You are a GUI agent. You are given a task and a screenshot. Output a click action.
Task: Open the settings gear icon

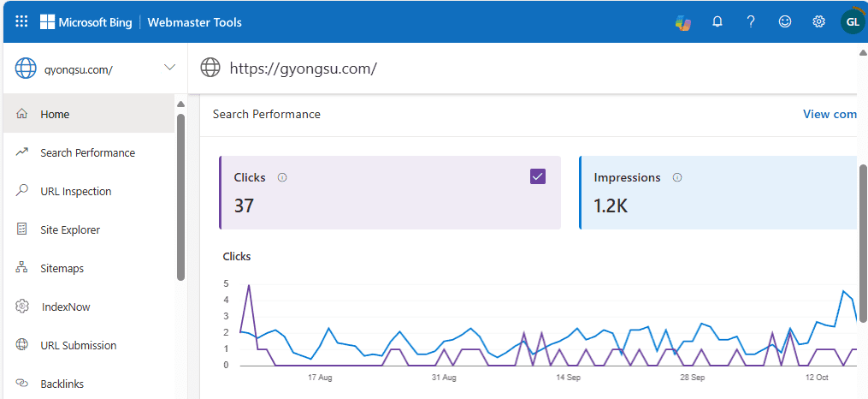tap(818, 22)
